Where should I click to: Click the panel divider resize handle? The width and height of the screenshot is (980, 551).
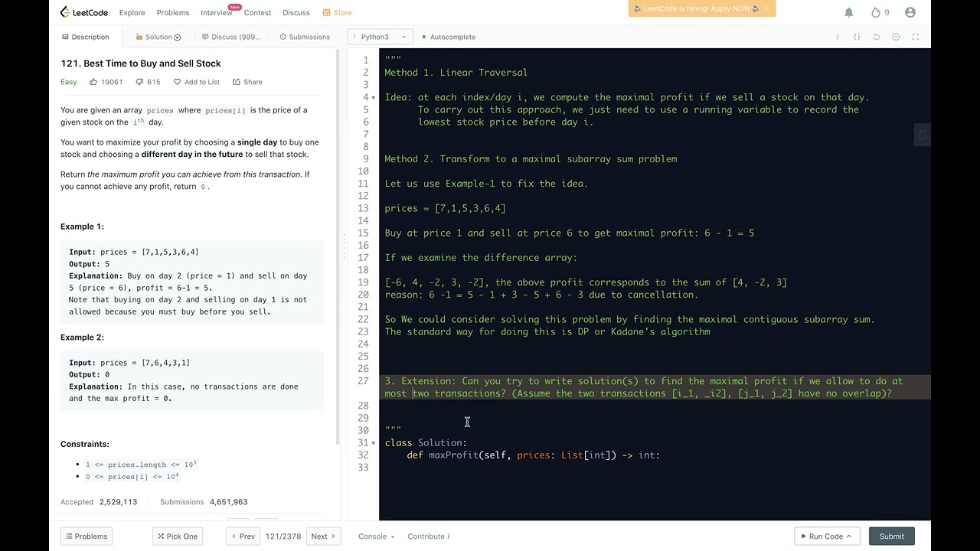click(344, 246)
